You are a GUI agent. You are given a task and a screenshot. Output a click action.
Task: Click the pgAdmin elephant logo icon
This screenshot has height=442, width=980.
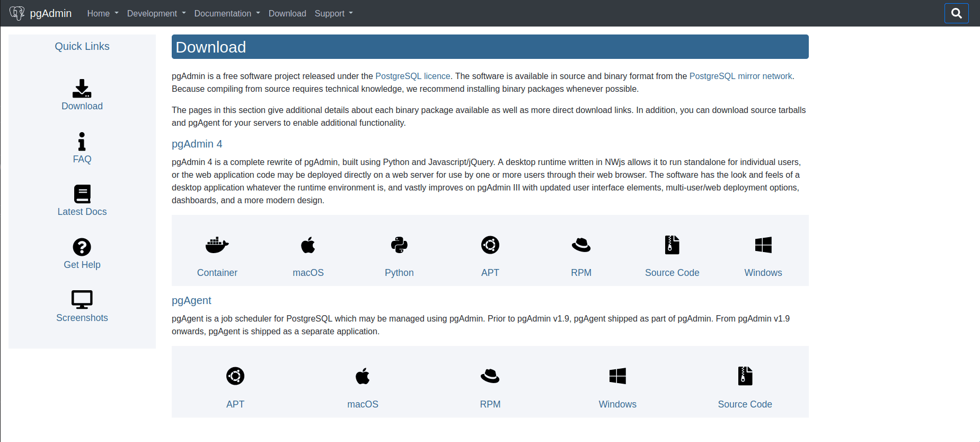coord(17,13)
